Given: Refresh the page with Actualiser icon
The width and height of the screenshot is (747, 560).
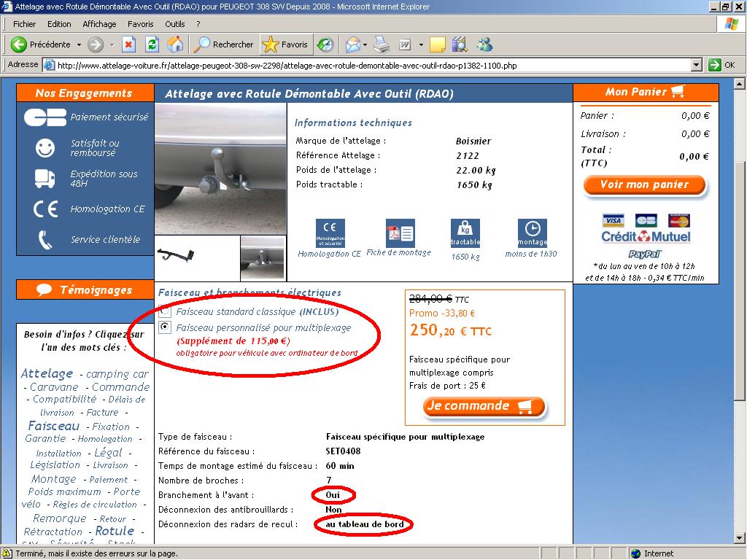Looking at the screenshot, I should coord(152,44).
